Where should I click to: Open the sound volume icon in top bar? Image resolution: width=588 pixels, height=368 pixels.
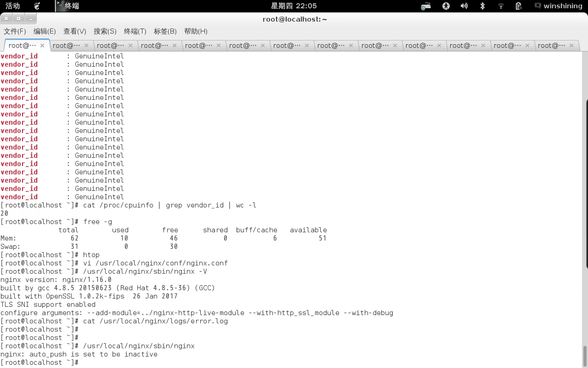[x=464, y=6]
